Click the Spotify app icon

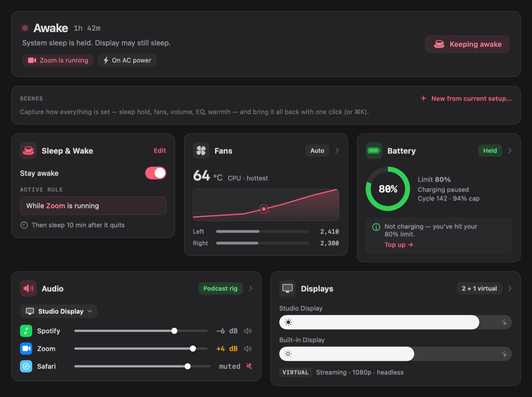click(26, 331)
